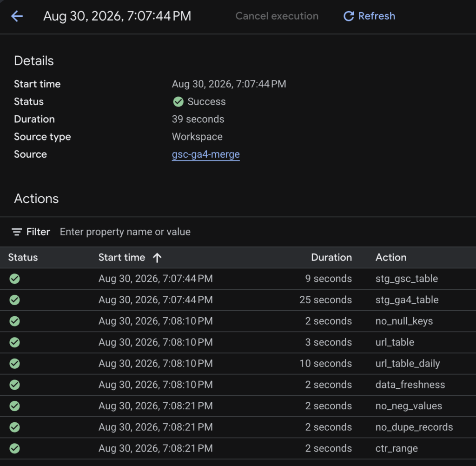This screenshot has height=466, width=476.
Task: Click the start time cell of ctr_range row
Action: coord(155,448)
